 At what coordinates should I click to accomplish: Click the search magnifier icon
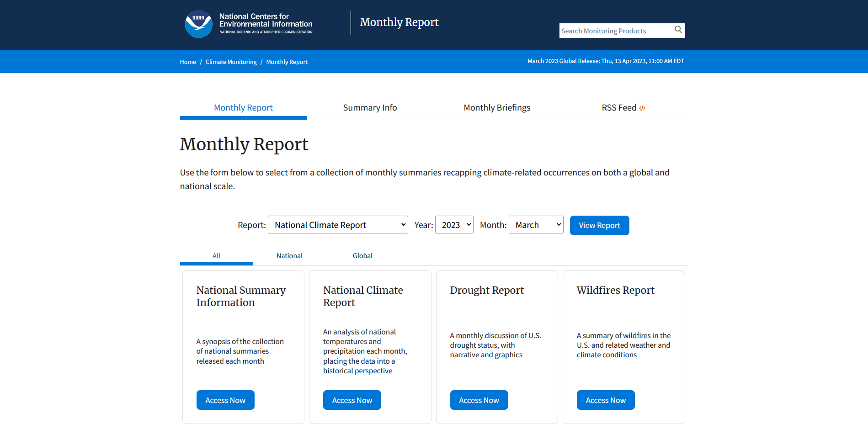(x=678, y=30)
